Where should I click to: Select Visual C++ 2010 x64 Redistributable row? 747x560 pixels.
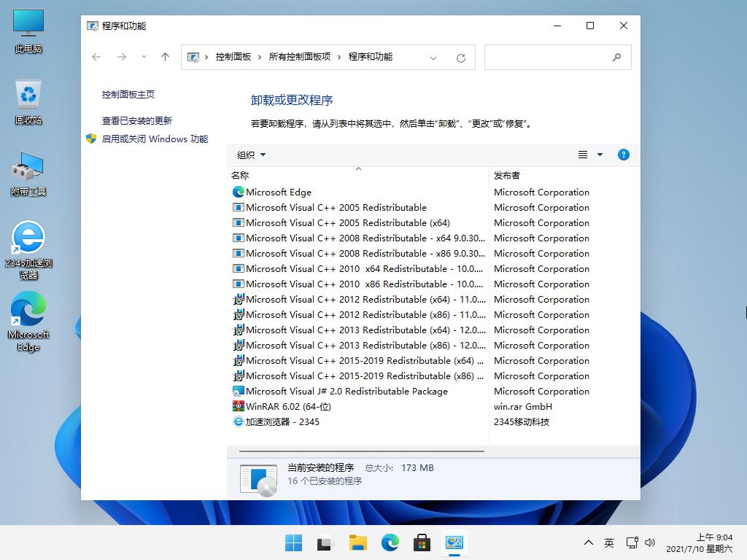pos(359,268)
